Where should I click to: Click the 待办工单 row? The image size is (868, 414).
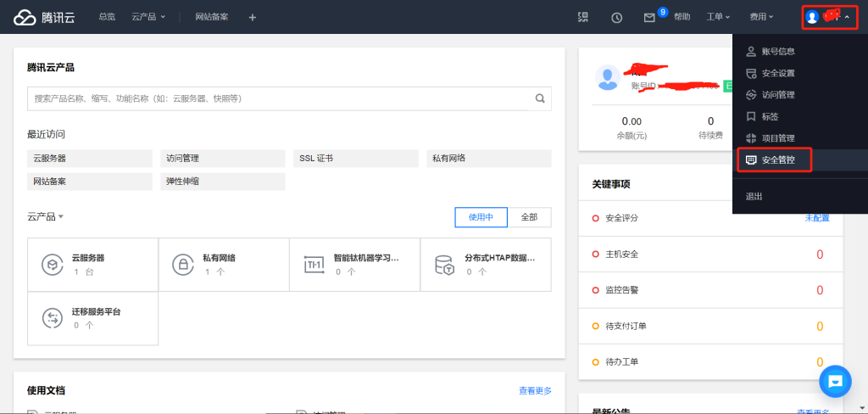point(711,362)
